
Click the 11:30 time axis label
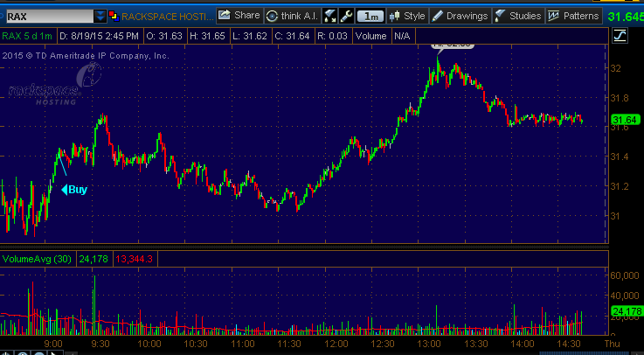tap(289, 344)
